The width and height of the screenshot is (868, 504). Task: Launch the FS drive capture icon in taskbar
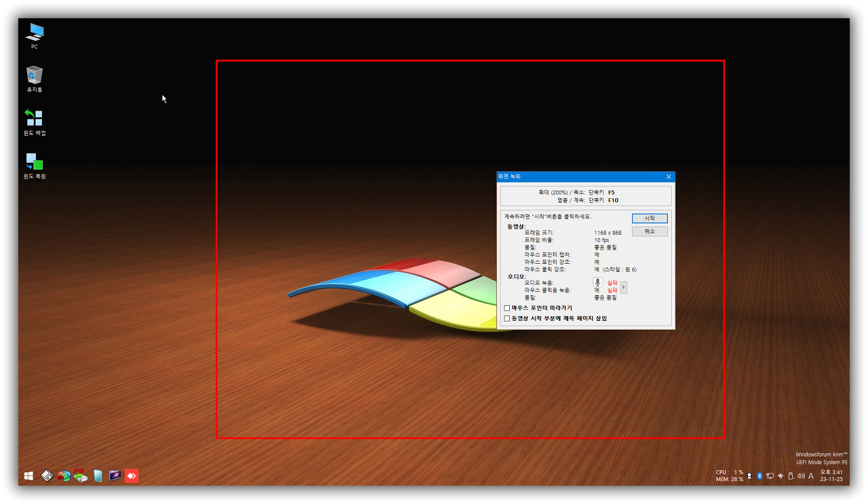(81, 476)
